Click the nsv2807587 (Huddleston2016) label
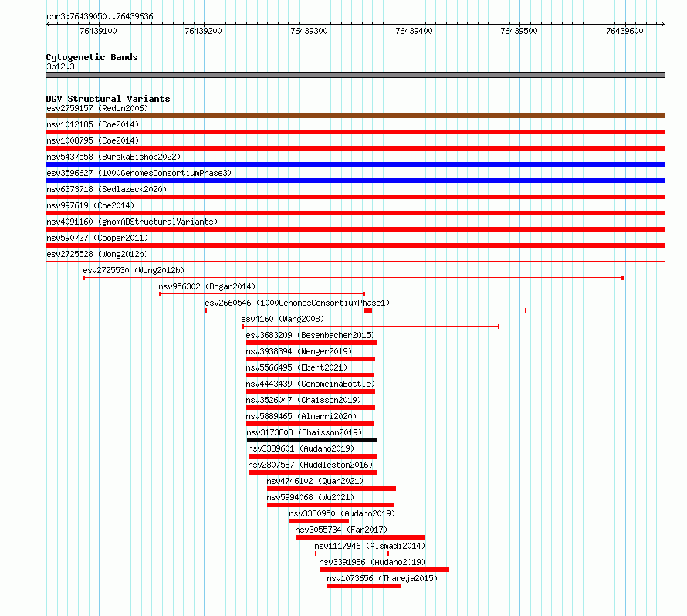This screenshot has width=687, height=616. coord(310,465)
